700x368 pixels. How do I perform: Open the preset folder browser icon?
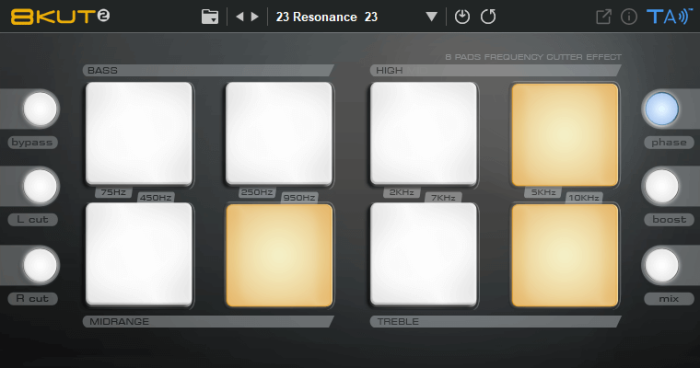(210, 17)
